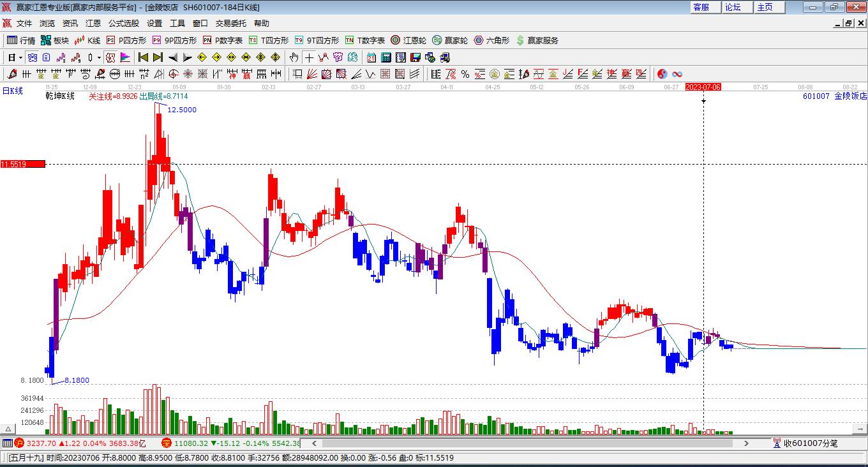Click the 出局线=8.7114 label
868x467 pixels.
(164, 96)
